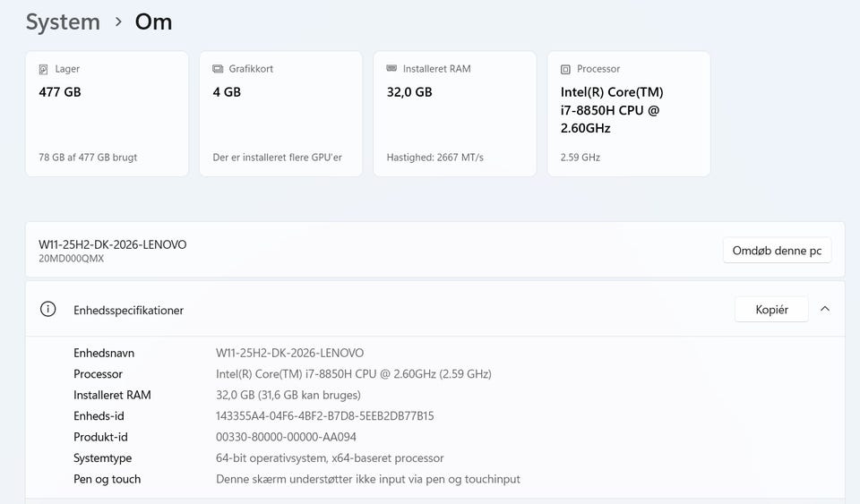Click the Lager storage icon
The height and width of the screenshot is (504, 860).
point(44,69)
